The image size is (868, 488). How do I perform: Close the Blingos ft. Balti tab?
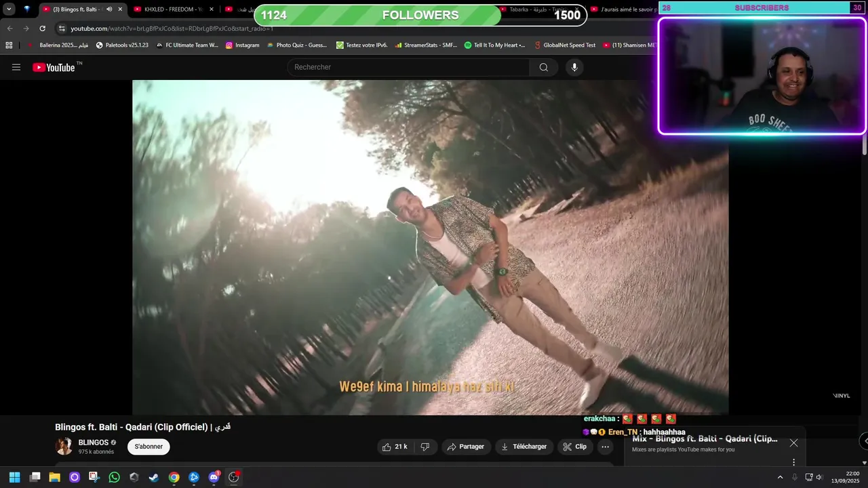tap(120, 9)
